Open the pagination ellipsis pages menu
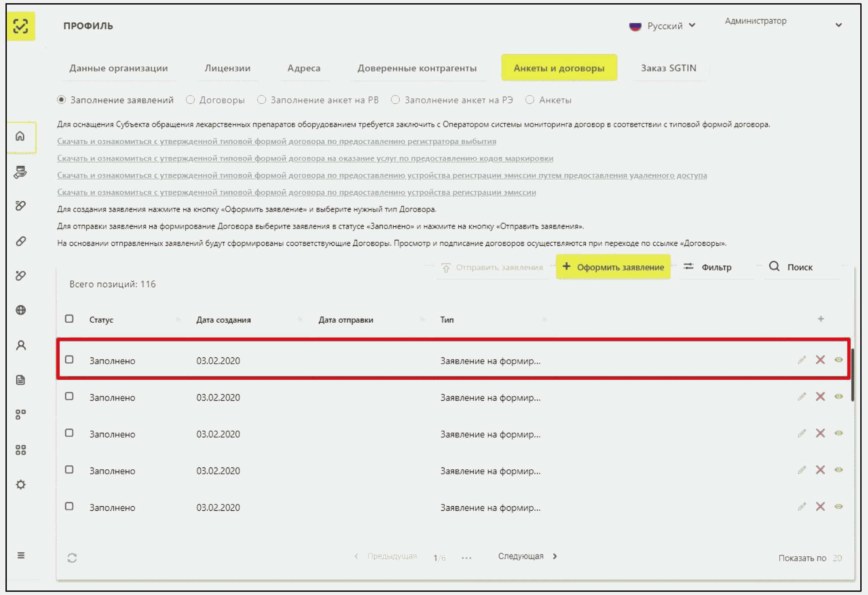The width and height of the screenshot is (868, 595). [x=467, y=558]
